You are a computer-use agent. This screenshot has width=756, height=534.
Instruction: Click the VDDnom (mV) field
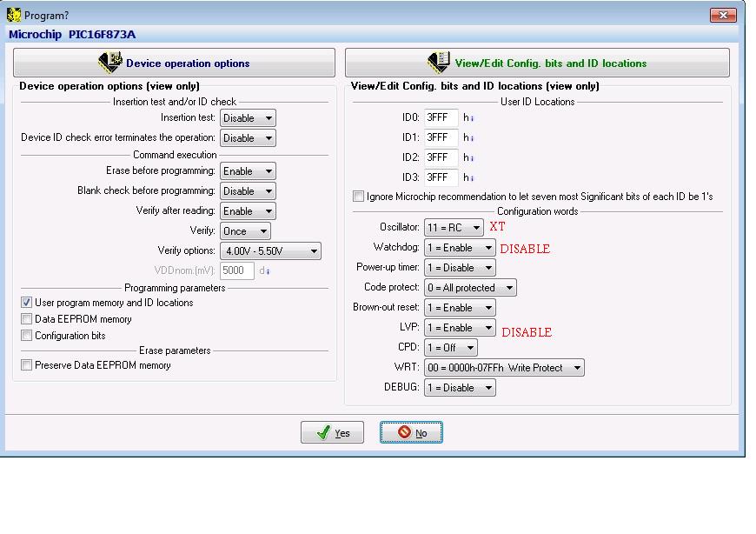(237, 270)
